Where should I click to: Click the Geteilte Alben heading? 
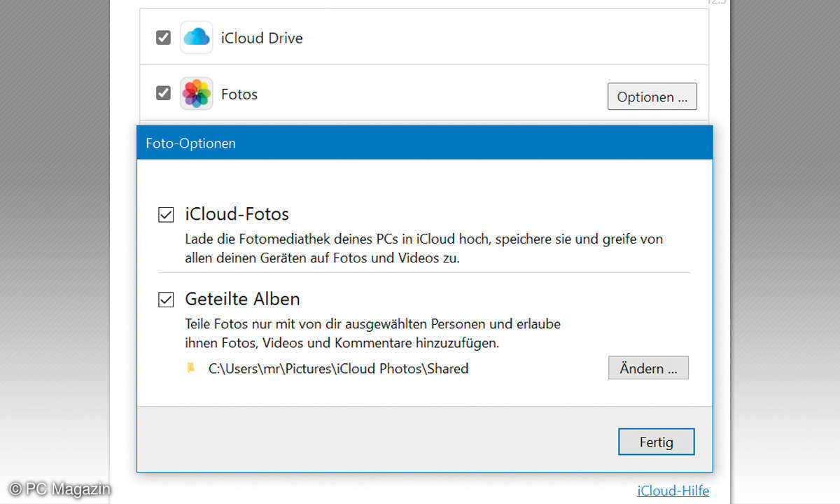pyautogui.click(x=243, y=299)
